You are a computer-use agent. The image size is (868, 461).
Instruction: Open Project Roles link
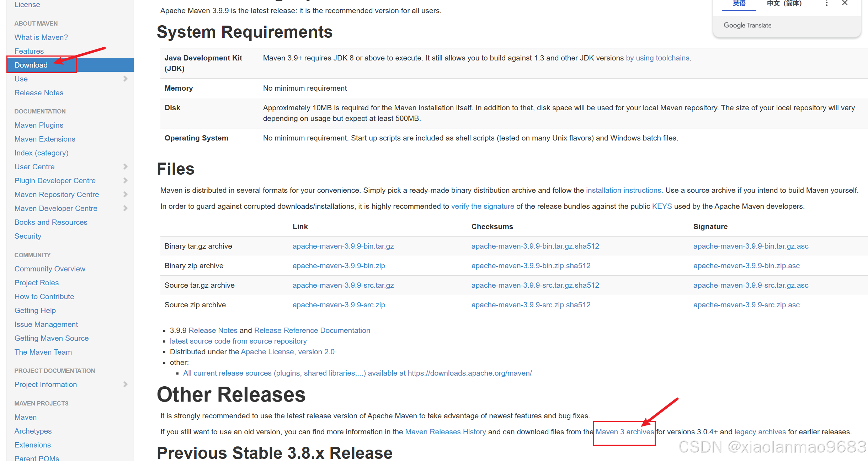tap(37, 283)
